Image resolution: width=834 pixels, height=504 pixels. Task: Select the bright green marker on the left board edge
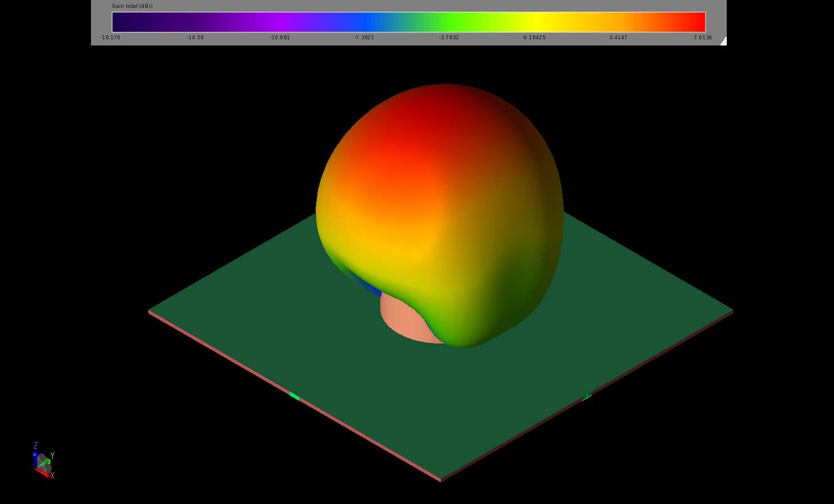(294, 396)
